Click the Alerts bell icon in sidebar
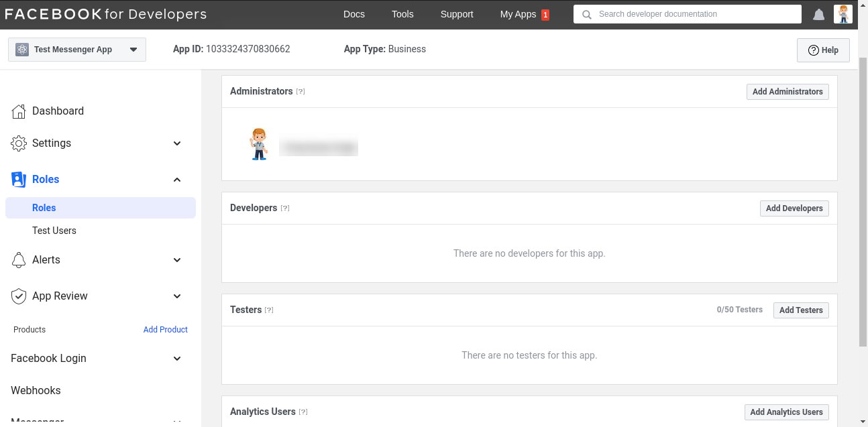 tap(19, 260)
